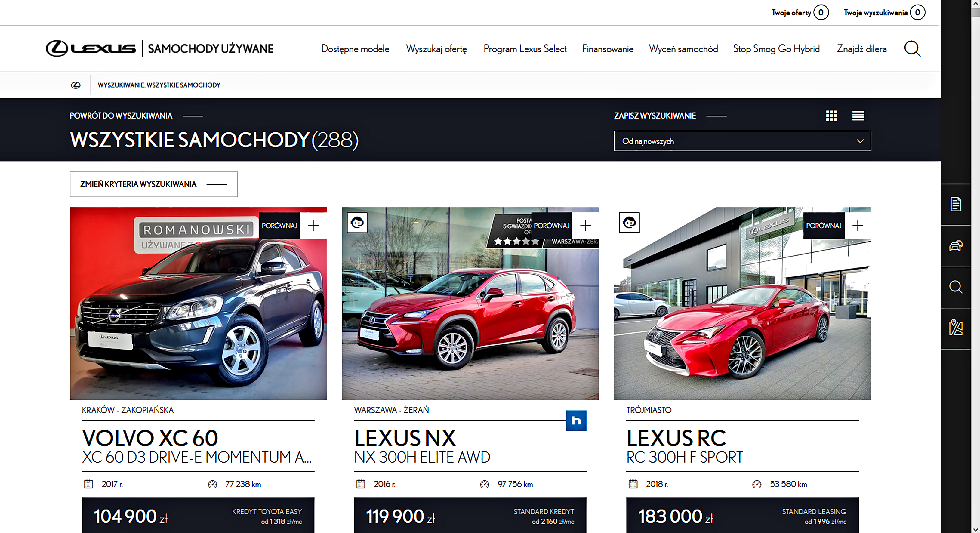
Task: Open the red Lexus RC photo thumbnail
Action: coord(742,316)
